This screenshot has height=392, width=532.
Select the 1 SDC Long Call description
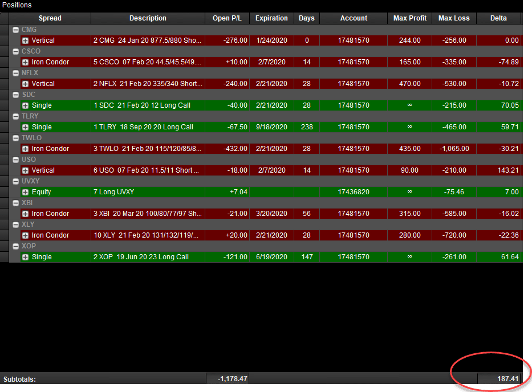pos(148,105)
